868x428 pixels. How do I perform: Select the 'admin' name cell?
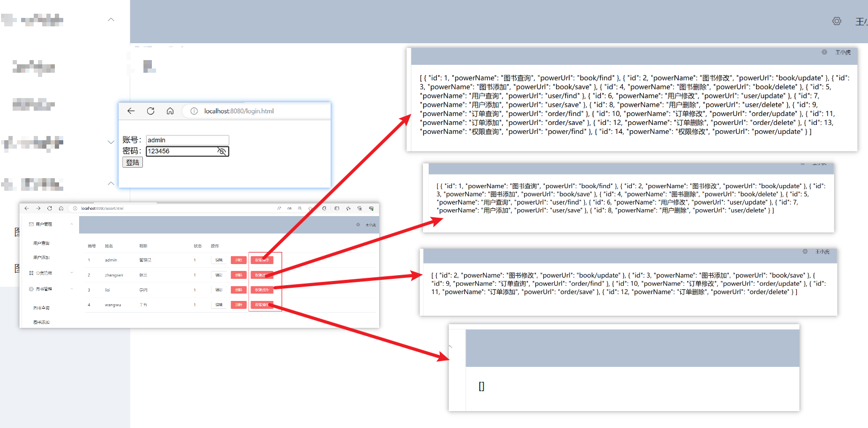(111, 260)
